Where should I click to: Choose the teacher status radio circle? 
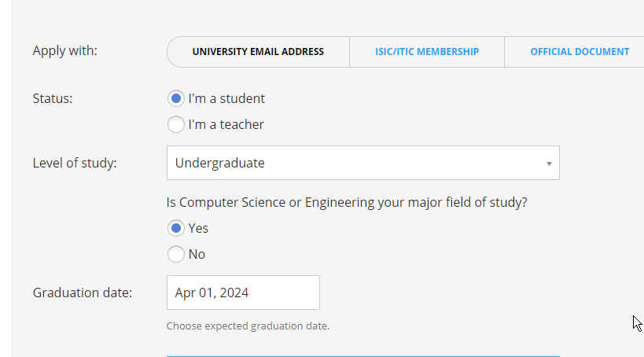(x=176, y=124)
